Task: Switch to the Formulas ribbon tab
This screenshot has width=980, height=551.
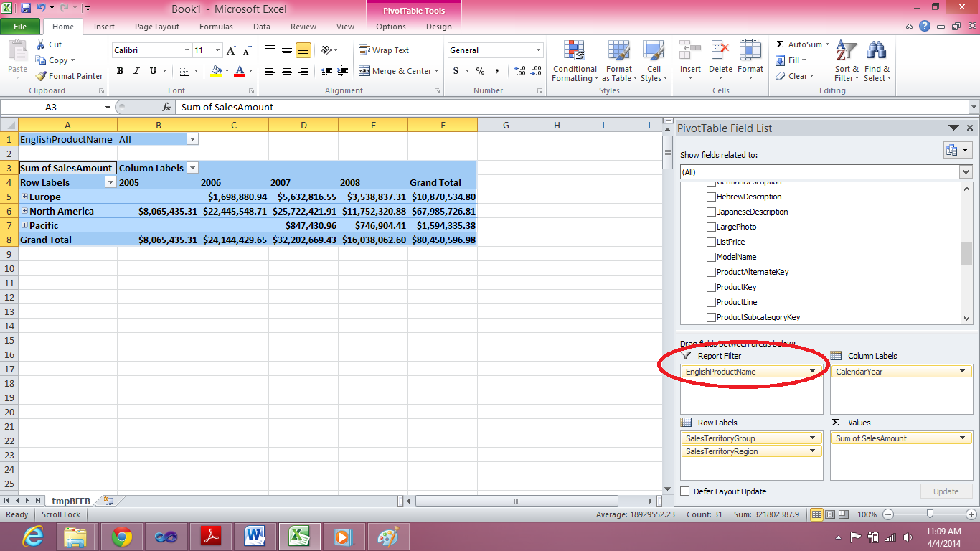Action: [x=216, y=27]
